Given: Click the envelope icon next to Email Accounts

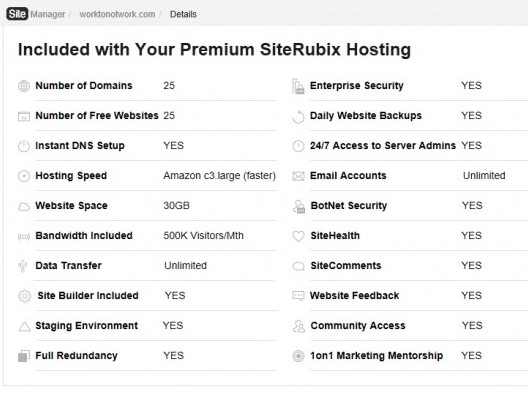Looking at the screenshot, I should point(298,176).
